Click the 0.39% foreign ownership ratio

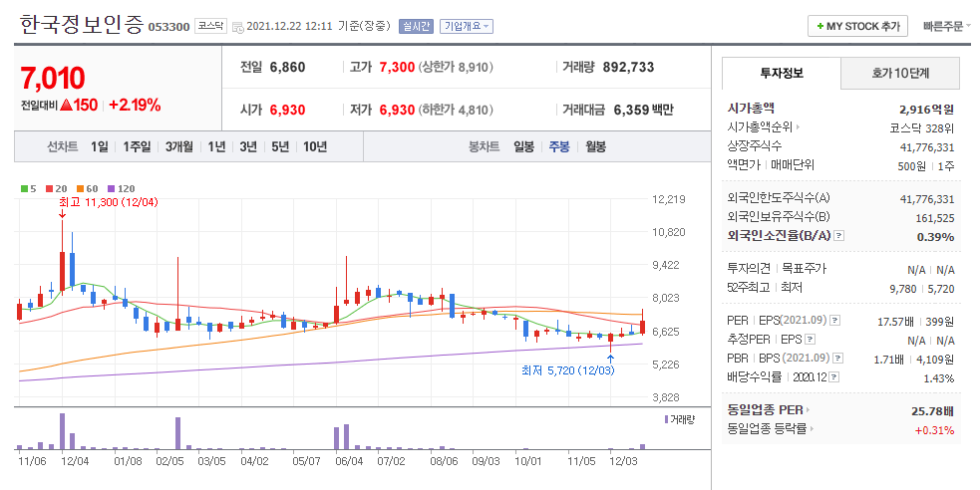click(935, 237)
